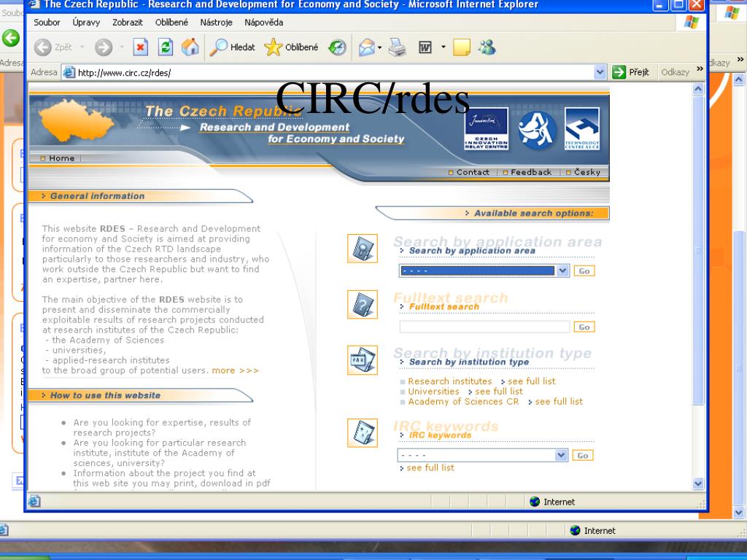Image resolution: width=747 pixels, height=560 pixels.
Task: Open the Oblíbené menu
Action: click(171, 23)
